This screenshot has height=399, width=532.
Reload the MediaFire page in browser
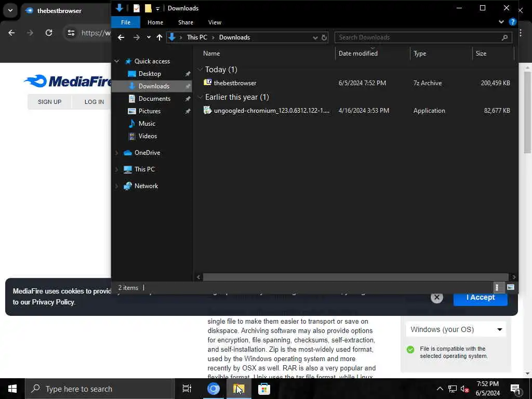point(49,33)
